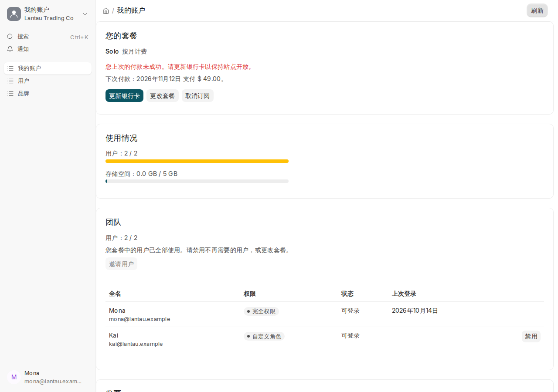This screenshot has width=558, height=392.
Task: Click the Ctrl+K shortcut hint
Action: click(79, 37)
